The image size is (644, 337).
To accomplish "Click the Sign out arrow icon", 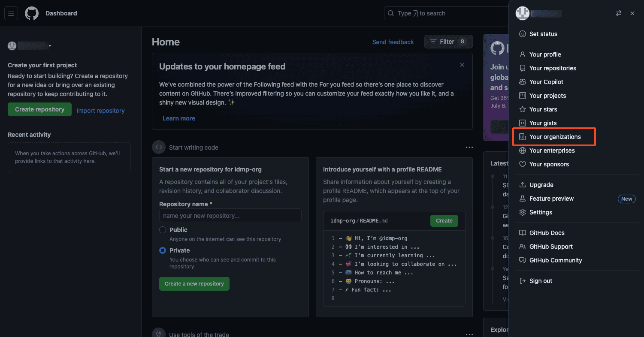I will coord(523,281).
